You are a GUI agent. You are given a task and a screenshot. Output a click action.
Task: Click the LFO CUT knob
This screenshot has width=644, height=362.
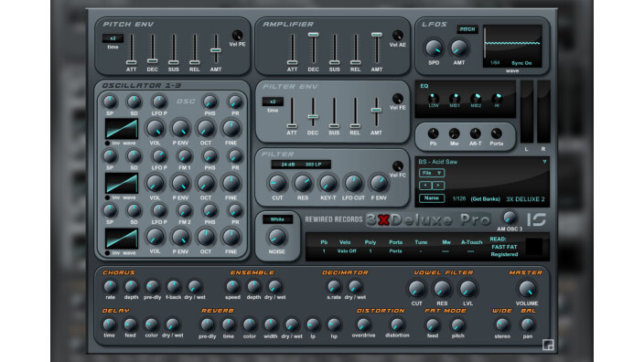tap(353, 183)
